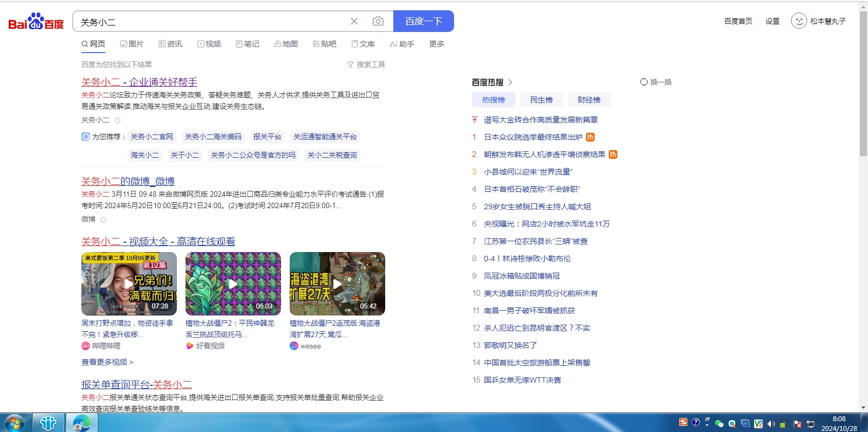This screenshot has height=432, width=868.
Task: Open result 关务小二的微博_微博
Action: (128, 181)
